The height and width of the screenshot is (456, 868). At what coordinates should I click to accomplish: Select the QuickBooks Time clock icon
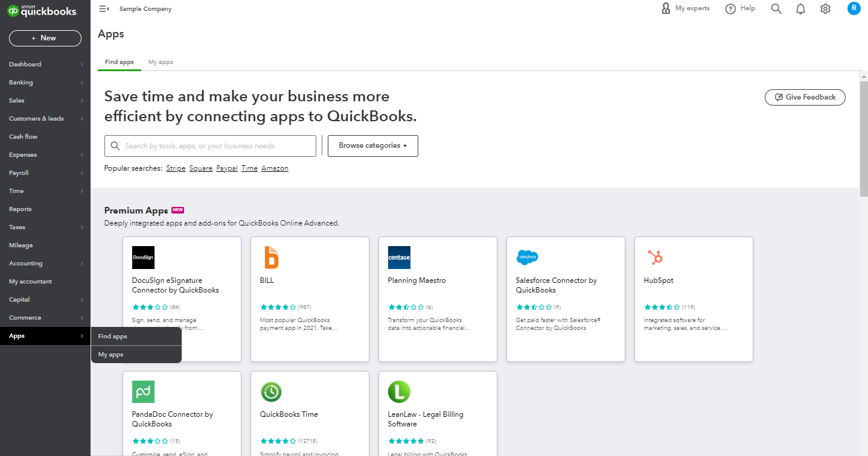[x=271, y=391]
